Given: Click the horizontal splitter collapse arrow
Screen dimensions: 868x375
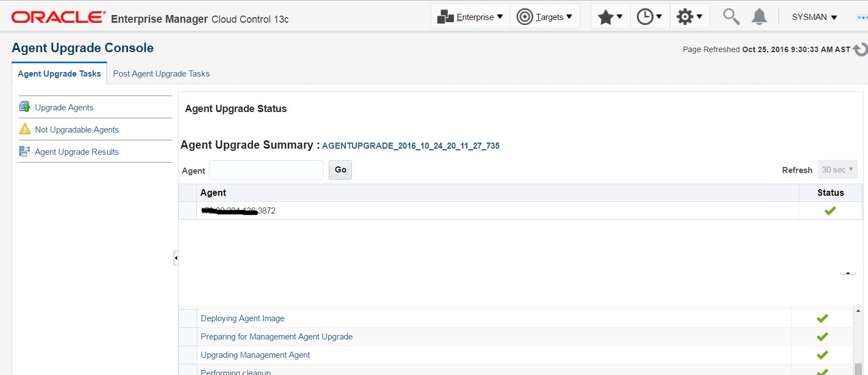Looking at the screenshot, I should (847, 273).
